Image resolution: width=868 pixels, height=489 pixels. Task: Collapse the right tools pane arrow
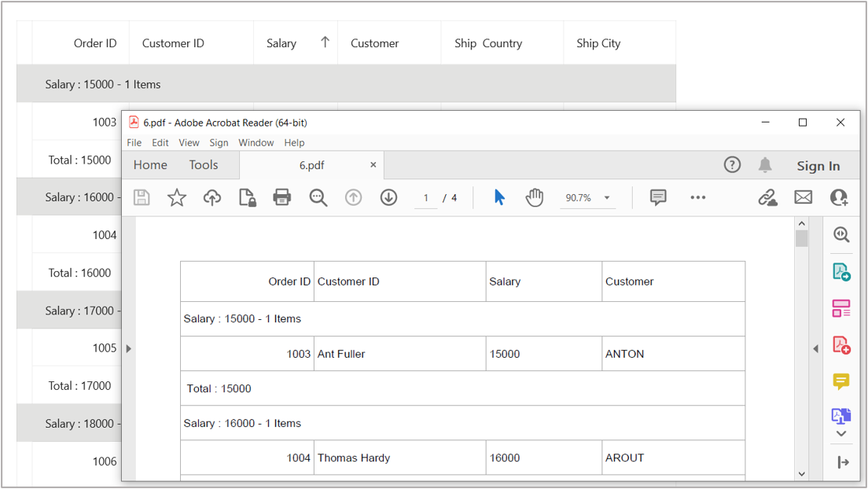point(815,348)
